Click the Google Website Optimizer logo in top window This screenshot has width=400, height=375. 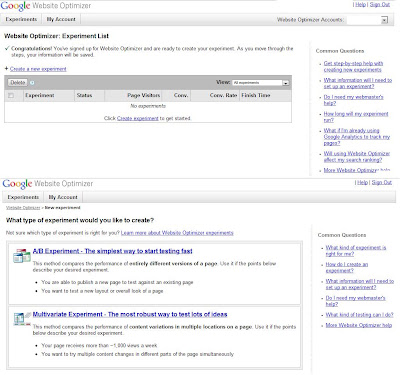[x=46, y=6]
